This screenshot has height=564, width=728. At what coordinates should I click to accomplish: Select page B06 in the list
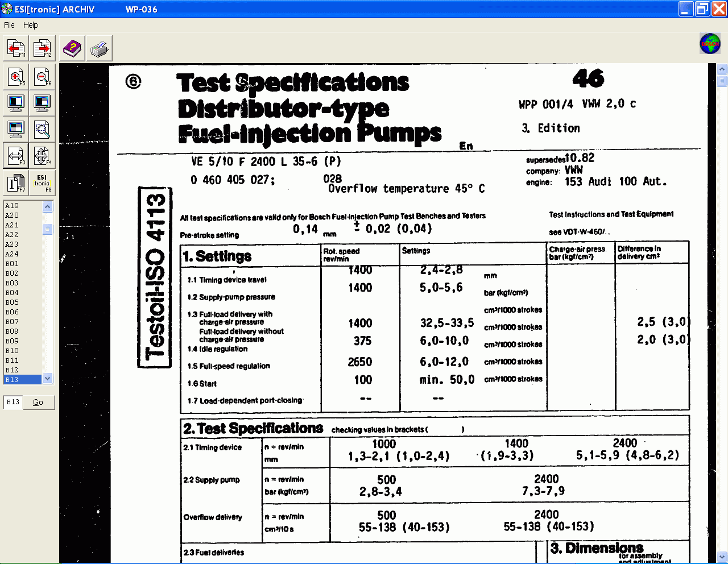click(x=23, y=312)
